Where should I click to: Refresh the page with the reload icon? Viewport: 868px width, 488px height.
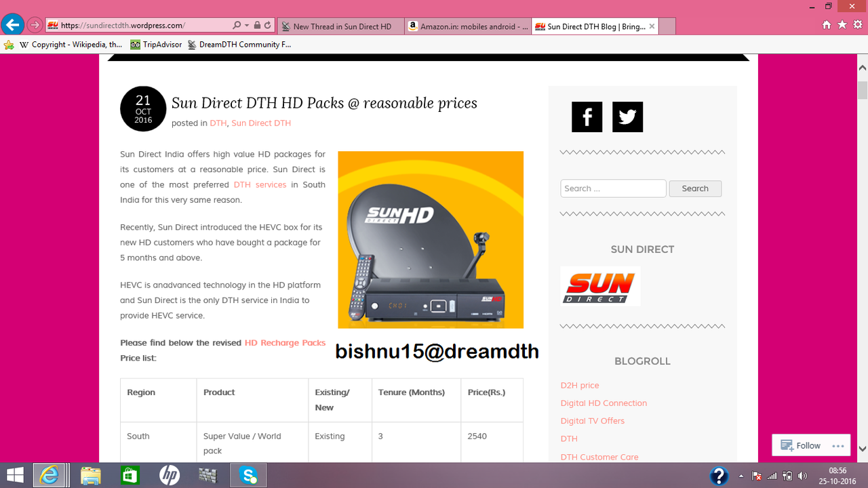pyautogui.click(x=267, y=26)
